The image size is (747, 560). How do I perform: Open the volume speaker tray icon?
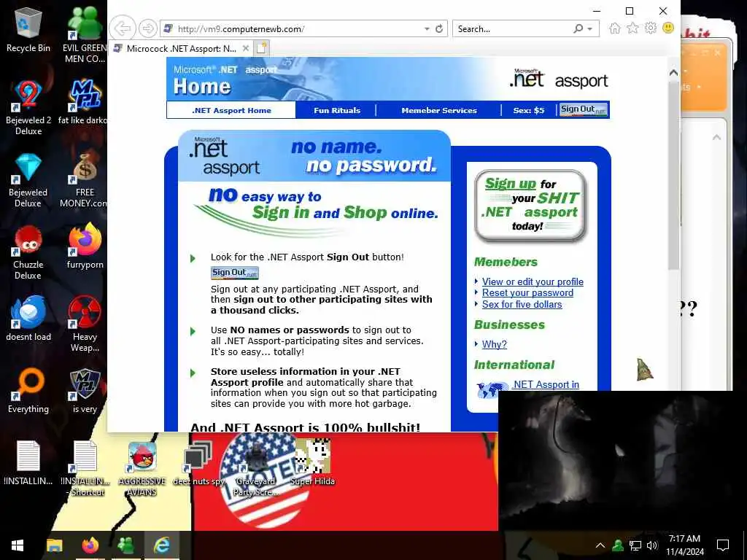[652, 545]
